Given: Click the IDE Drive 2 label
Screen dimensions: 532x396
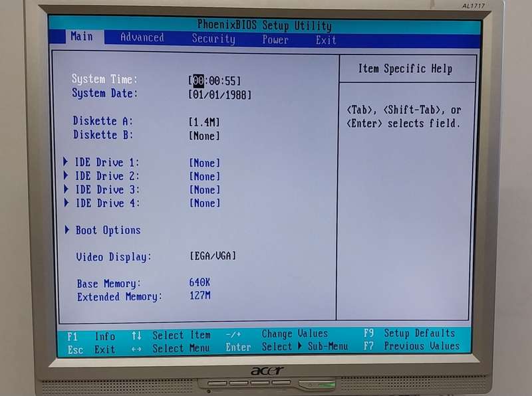Looking at the screenshot, I should [x=107, y=176].
